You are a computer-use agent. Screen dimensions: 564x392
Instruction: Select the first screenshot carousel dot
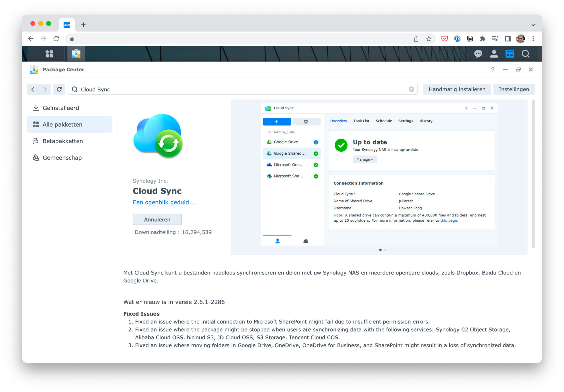[380, 250]
